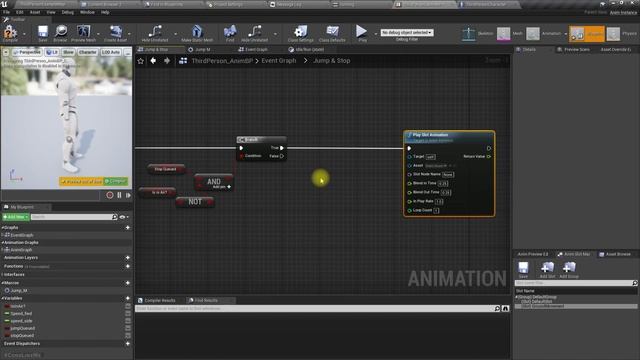Switch to Blueprint editor mode
Image resolution: width=640 pixels, height=360 pixels.
(587, 34)
